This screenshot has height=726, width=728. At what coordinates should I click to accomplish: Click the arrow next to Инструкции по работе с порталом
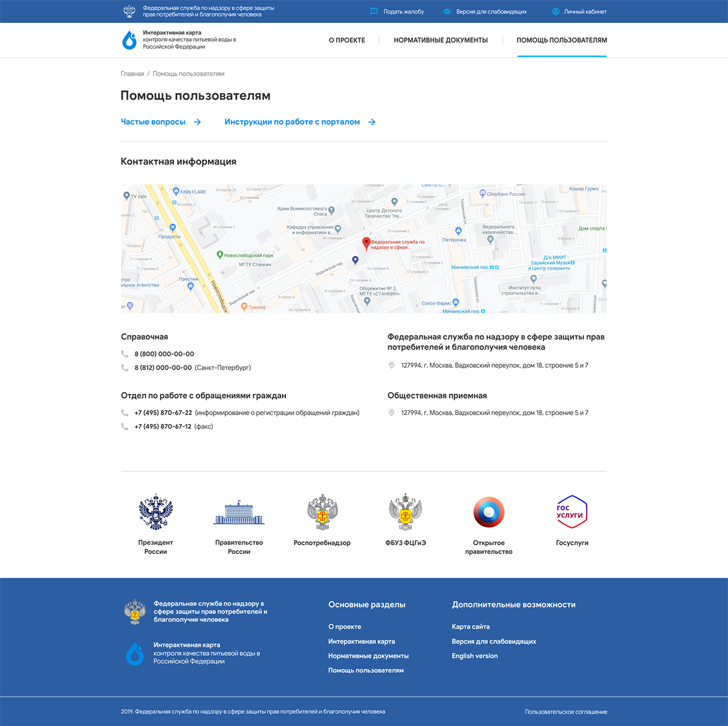pos(372,122)
